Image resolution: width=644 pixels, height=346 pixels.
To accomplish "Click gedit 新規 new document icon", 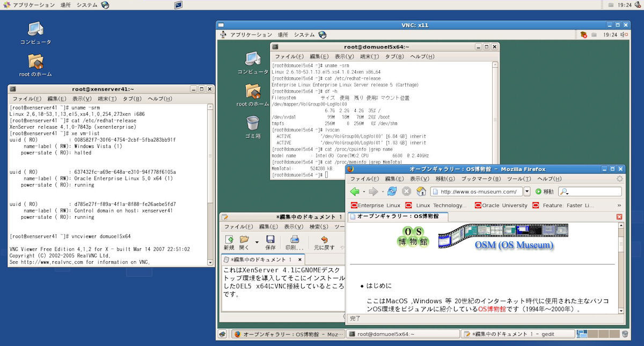I will tap(229, 243).
